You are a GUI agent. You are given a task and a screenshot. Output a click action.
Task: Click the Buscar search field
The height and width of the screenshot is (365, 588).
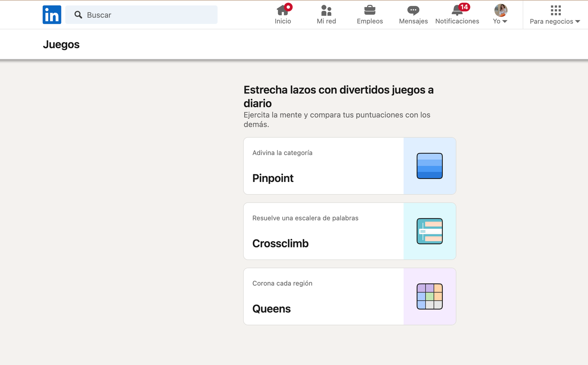point(141,15)
